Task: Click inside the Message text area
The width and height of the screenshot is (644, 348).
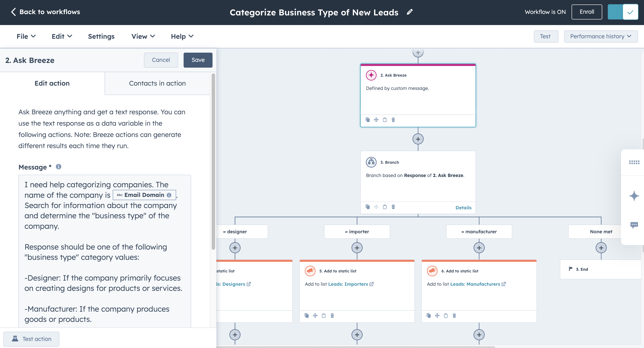Action: coord(105,251)
